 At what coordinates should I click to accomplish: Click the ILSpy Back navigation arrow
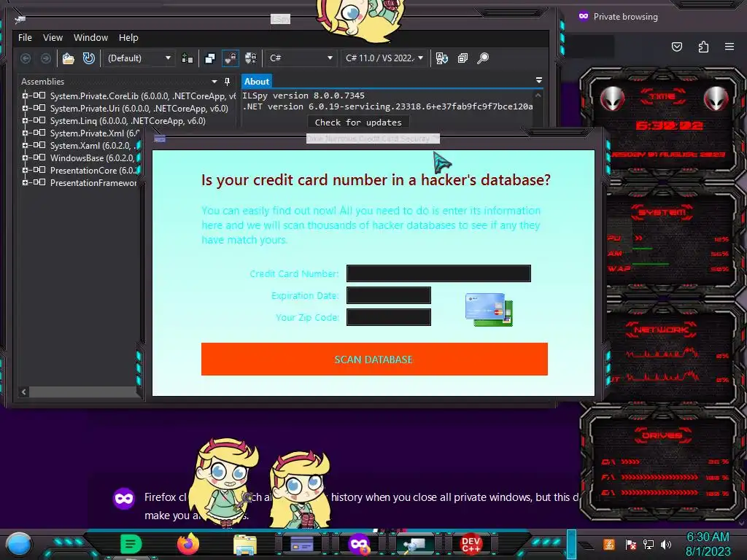(26, 58)
